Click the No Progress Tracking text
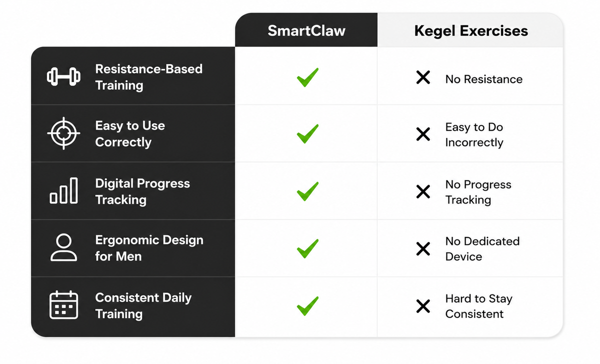 click(x=478, y=192)
